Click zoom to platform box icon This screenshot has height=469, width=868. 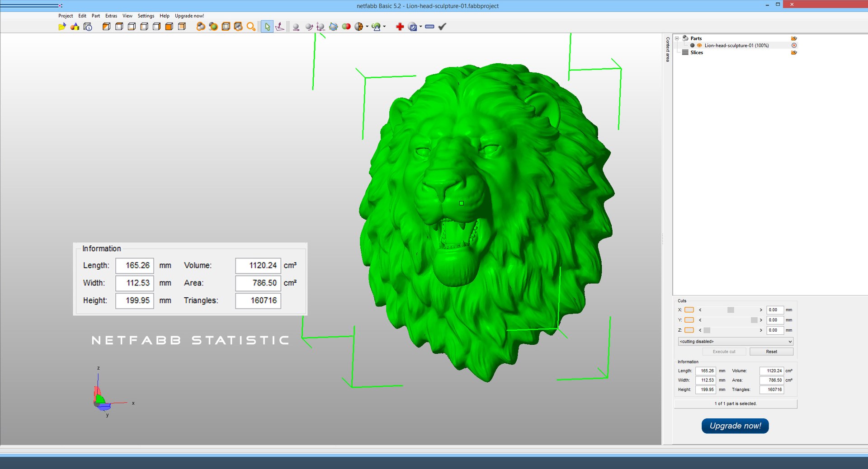226,27
